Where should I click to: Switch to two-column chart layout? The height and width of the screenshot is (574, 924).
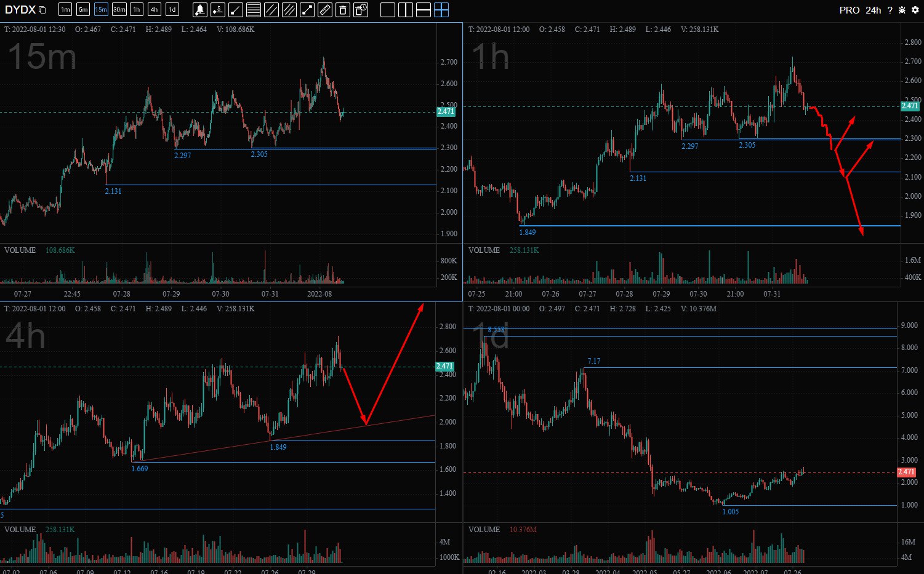[406, 10]
